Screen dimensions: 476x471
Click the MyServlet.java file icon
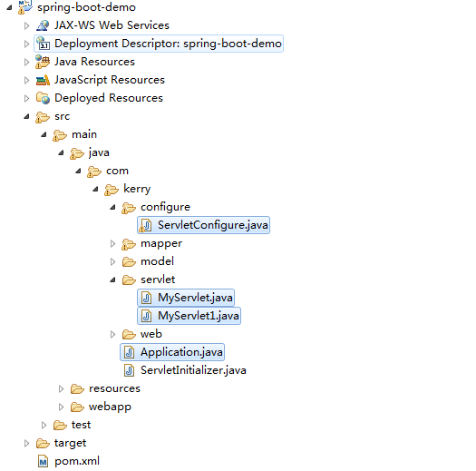click(x=147, y=298)
